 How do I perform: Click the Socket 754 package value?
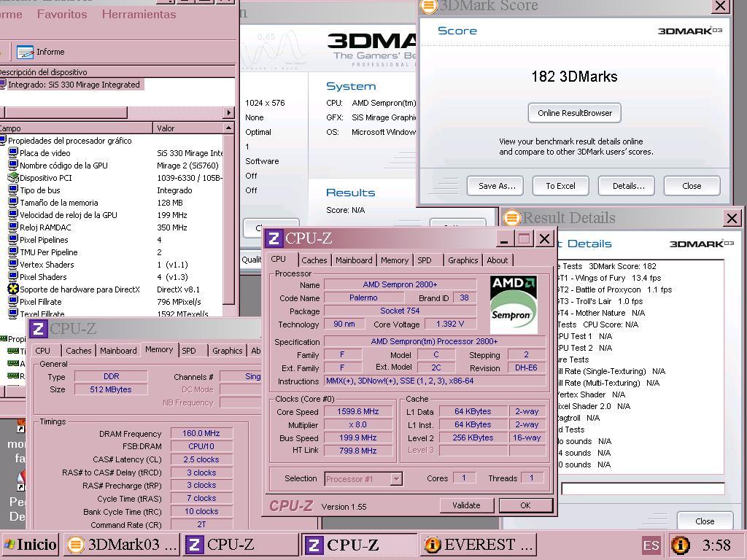(400, 311)
